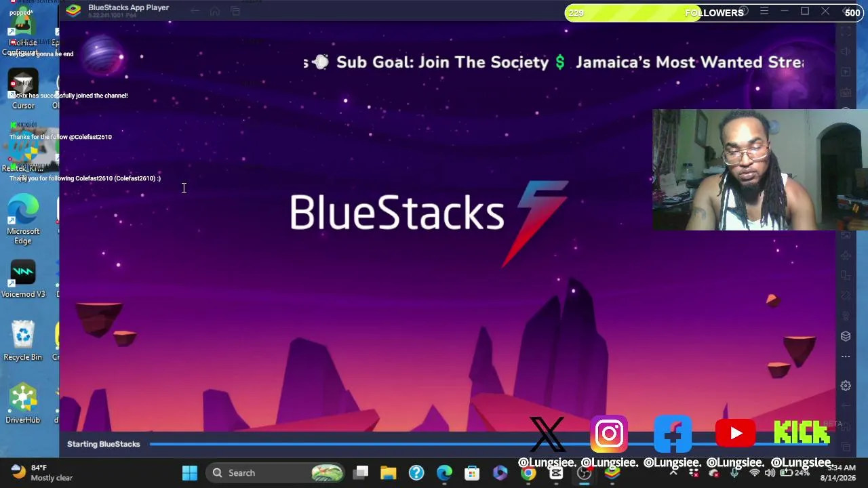This screenshot has height=488, width=868.
Task: Open the weather widget showing 84°F
Action: click(x=42, y=472)
